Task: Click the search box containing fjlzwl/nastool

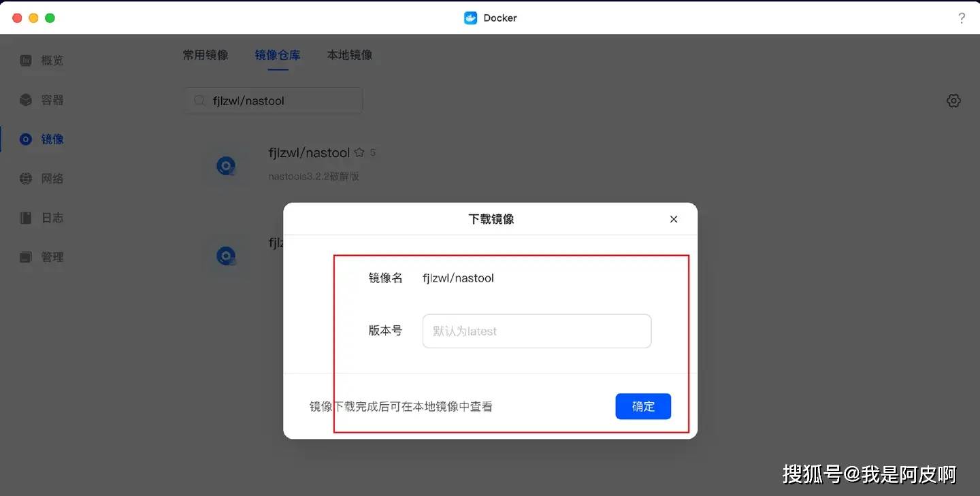Action: (x=272, y=100)
